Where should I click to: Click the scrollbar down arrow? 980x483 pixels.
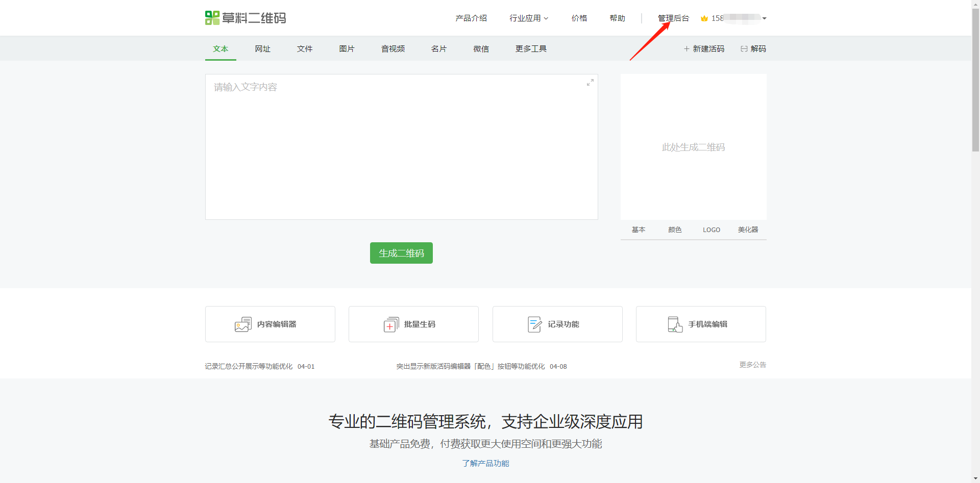pyautogui.click(x=975, y=478)
